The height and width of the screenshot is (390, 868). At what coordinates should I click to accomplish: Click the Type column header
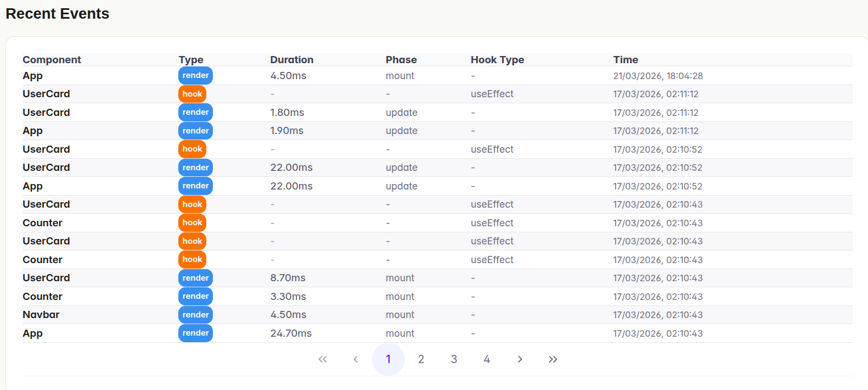(x=191, y=60)
